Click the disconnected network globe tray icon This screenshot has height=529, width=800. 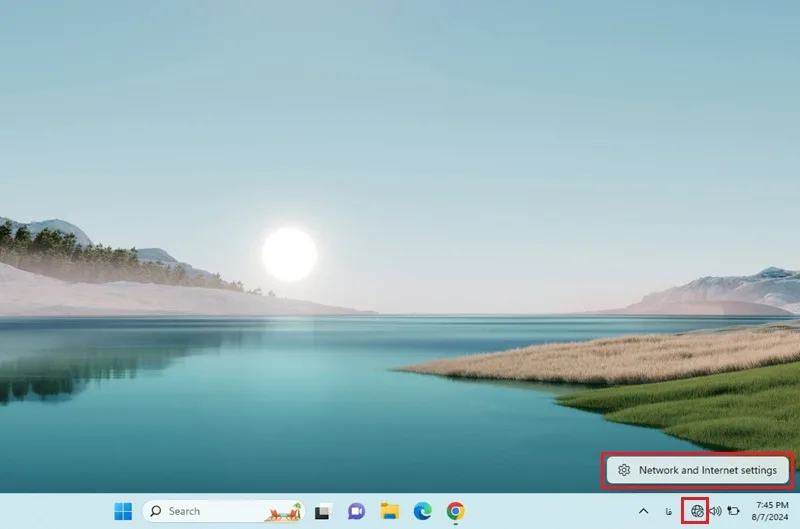click(697, 511)
